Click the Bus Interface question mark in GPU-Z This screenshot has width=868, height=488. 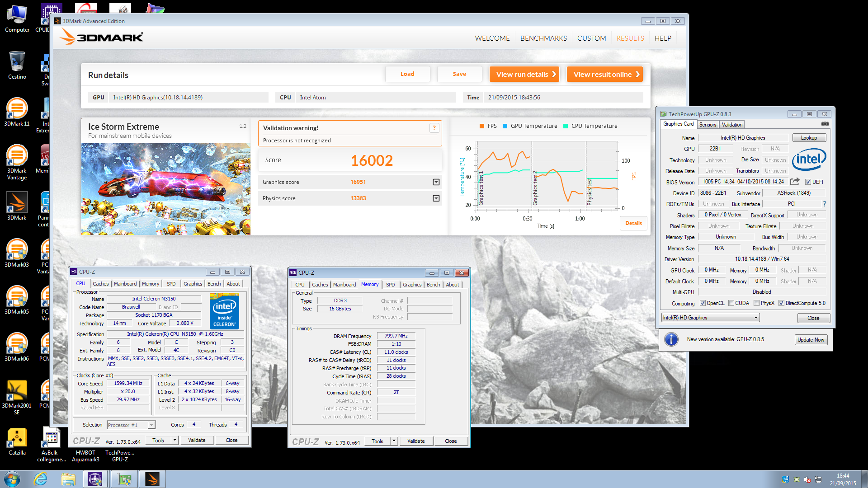pos(825,204)
